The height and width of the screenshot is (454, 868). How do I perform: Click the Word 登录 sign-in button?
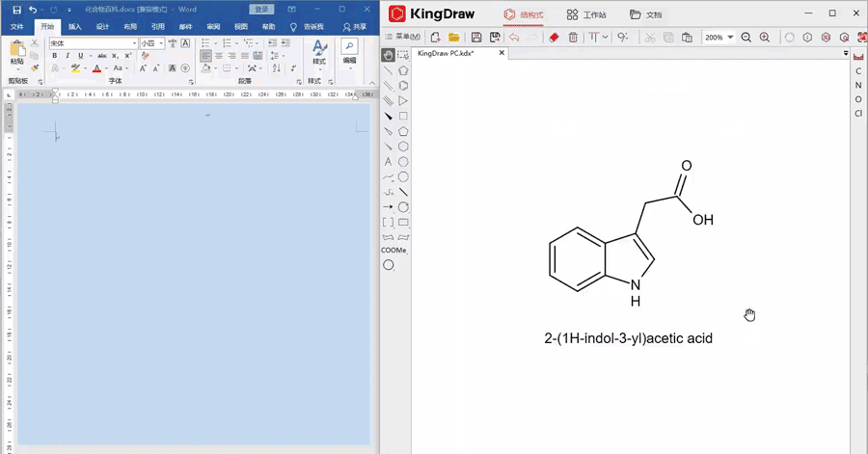261,10
